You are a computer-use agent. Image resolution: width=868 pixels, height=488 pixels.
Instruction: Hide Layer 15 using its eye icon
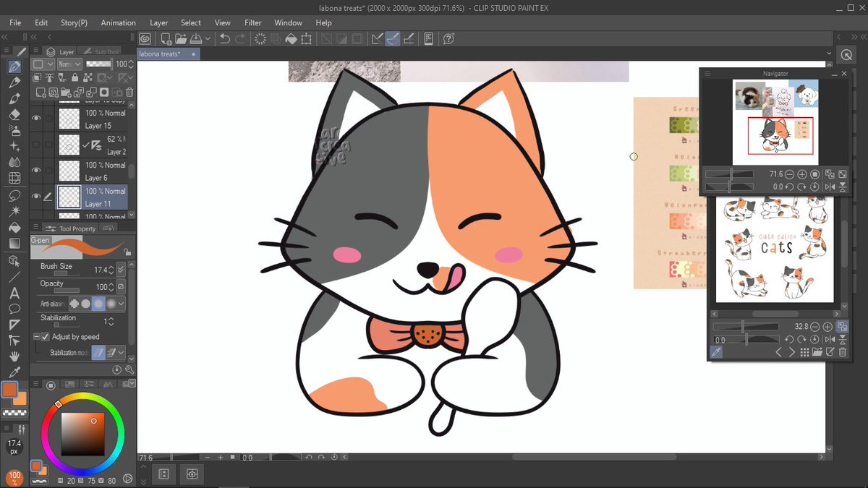(x=36, y=119)
